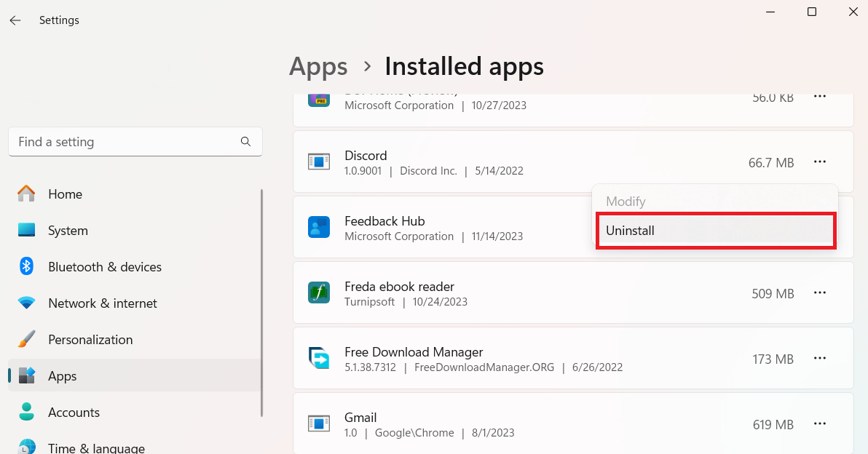Select the Bluetooth & devices icon
Screen dimensions: 868x454
(x=26, y=266)
